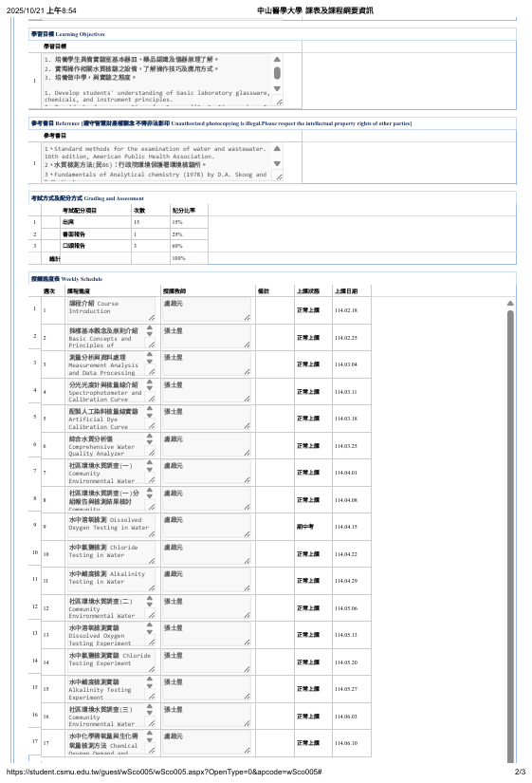532x783 pixels.
Task: Click resize handle of Alkalinity Testing in Water box
Action: point(152,588)
